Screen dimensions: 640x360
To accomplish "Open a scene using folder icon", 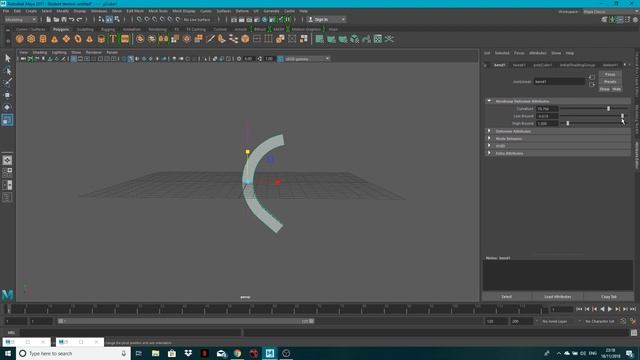I will pyautogui.click(x=56, y=19).
